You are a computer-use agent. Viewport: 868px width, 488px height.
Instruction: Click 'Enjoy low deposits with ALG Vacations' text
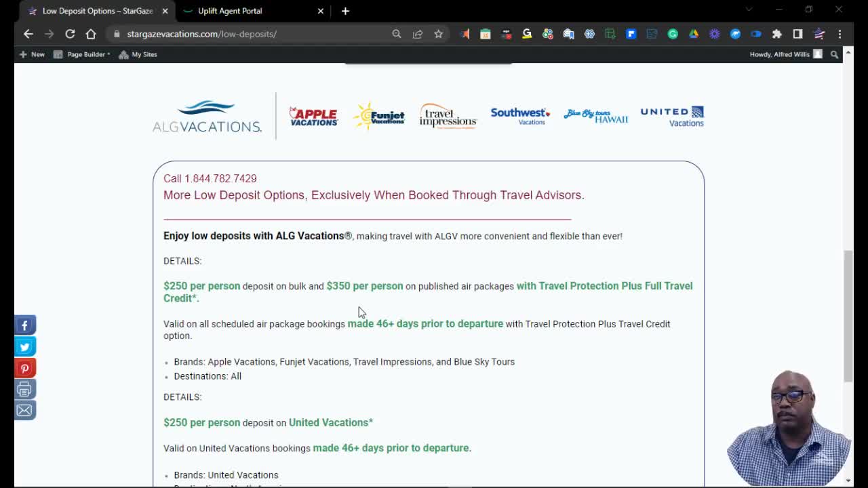(x=258, y=236)
